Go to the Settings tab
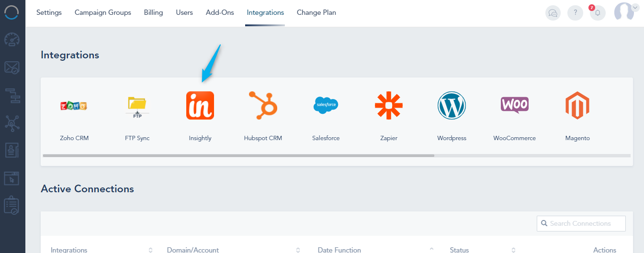This screenshot has width=644, height=253. click(49, 12)
